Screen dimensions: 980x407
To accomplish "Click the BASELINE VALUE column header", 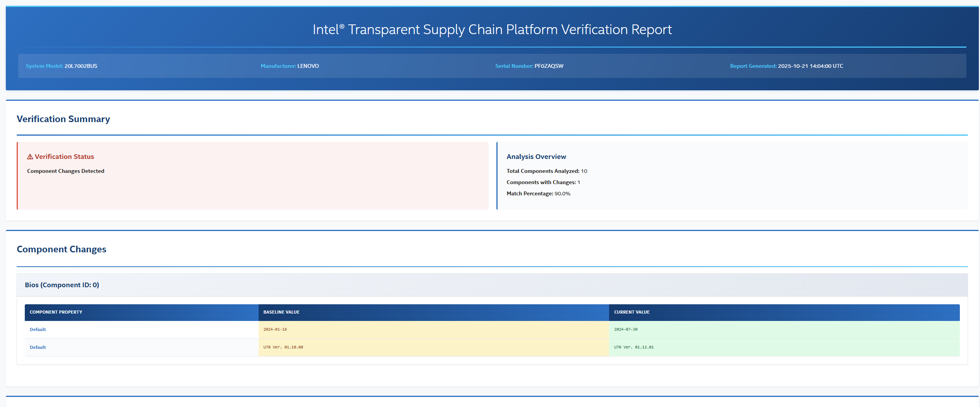I will [281, 312].
